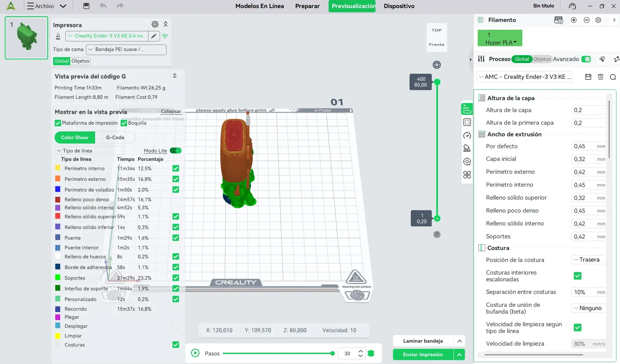
Task: Uncheck Perímetro interno visibility
Action: point(176,168)
